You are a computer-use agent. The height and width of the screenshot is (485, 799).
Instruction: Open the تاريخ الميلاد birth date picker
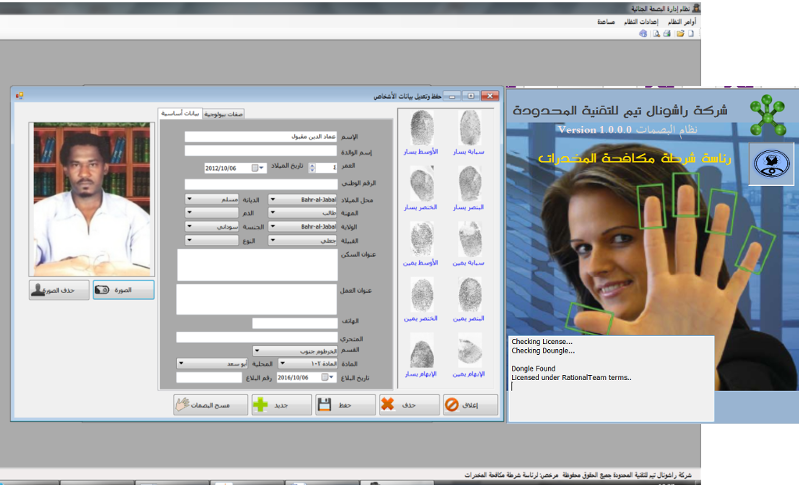(255, 168)
